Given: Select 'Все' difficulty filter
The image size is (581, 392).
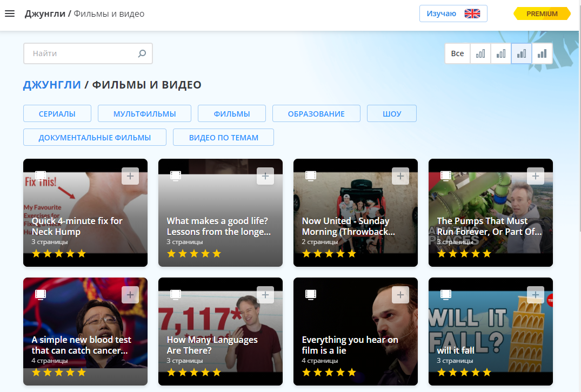Looking at the screenshot, I should coord(458,53).
